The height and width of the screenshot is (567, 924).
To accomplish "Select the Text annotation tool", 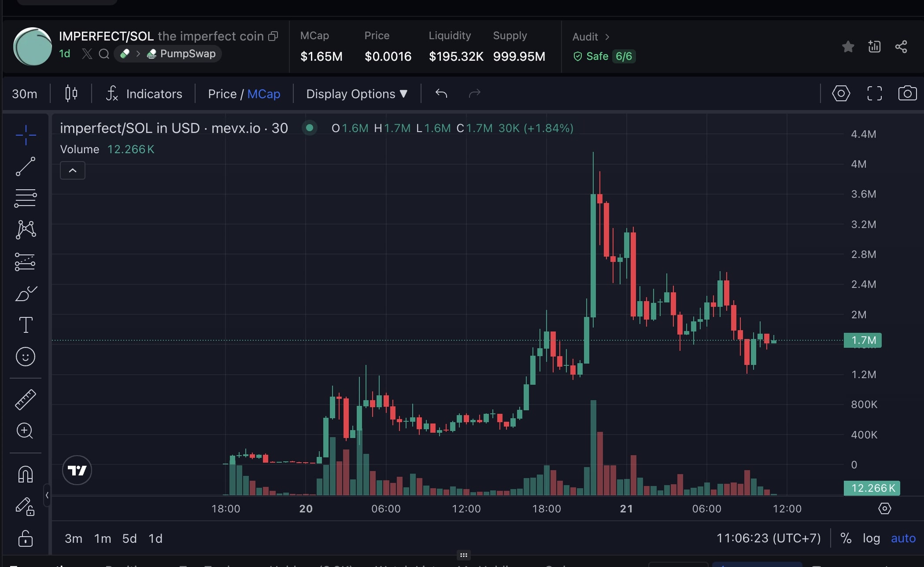I will [26, 325].
